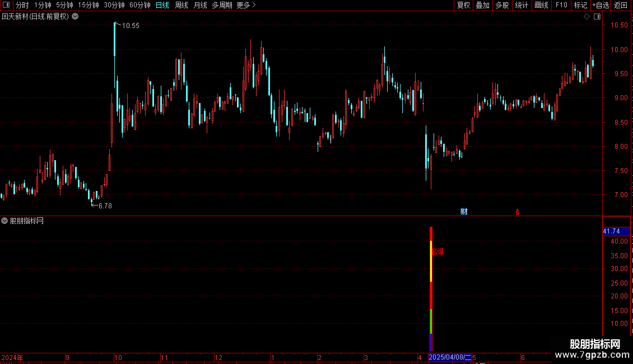The width and height of the screenshot is (633, 364).
Task: Toggle the right info panel icon
Action: [x=597, y=17]
